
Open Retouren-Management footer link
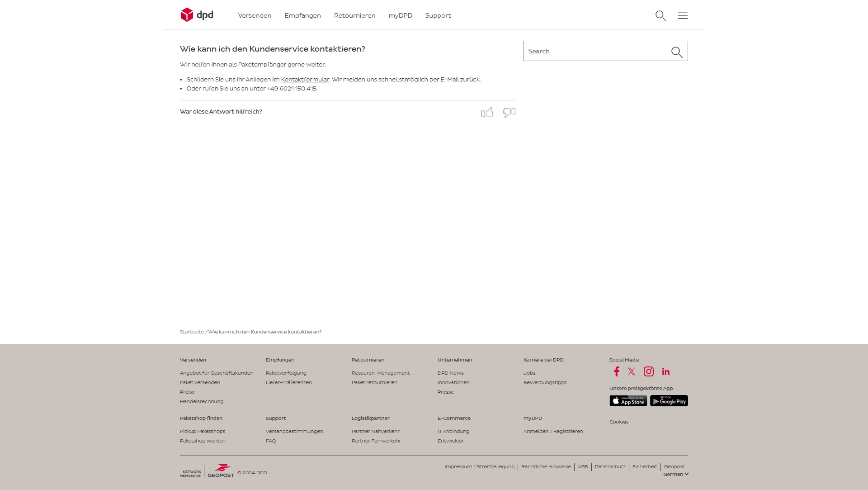pyautogui.click(x=381, y=373)
